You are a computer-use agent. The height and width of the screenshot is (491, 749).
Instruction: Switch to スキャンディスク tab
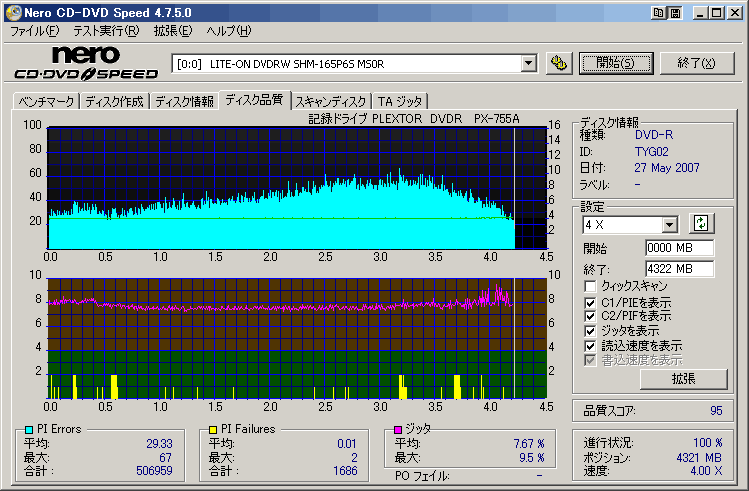(x=331, y=102)
